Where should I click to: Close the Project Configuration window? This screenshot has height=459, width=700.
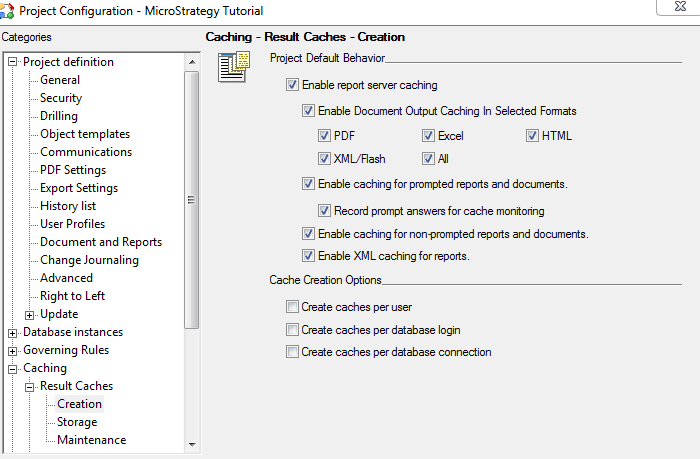click(680, 6)
